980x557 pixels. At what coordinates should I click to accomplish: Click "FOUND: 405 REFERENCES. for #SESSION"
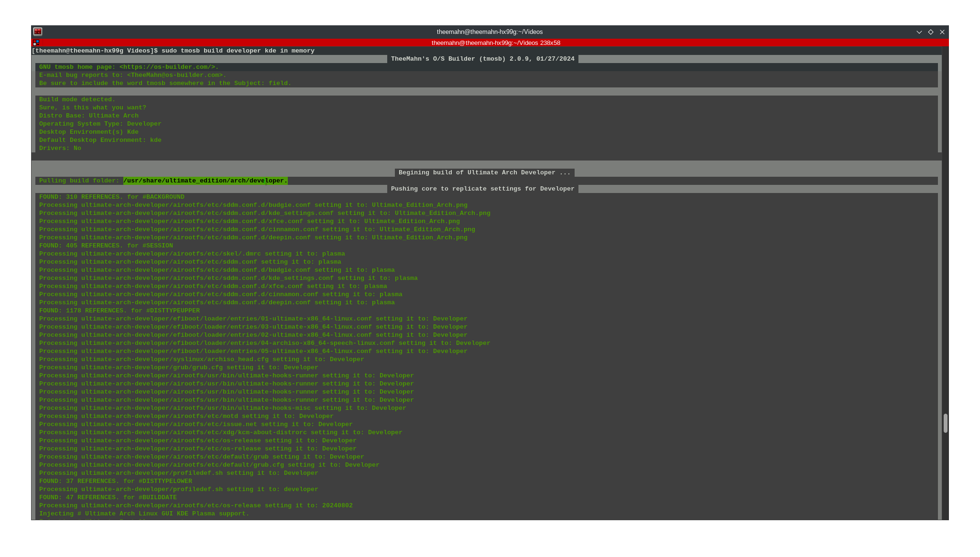tap(106, 246)
